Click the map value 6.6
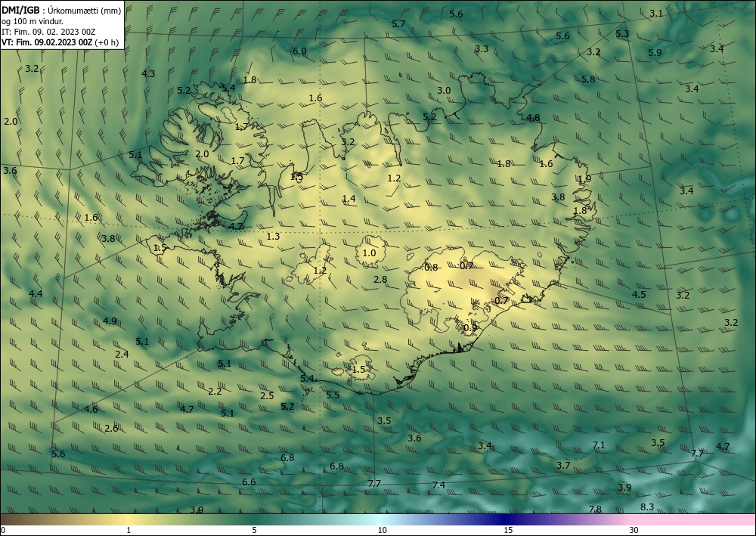756x536 pixels. [x=249, y=482]
